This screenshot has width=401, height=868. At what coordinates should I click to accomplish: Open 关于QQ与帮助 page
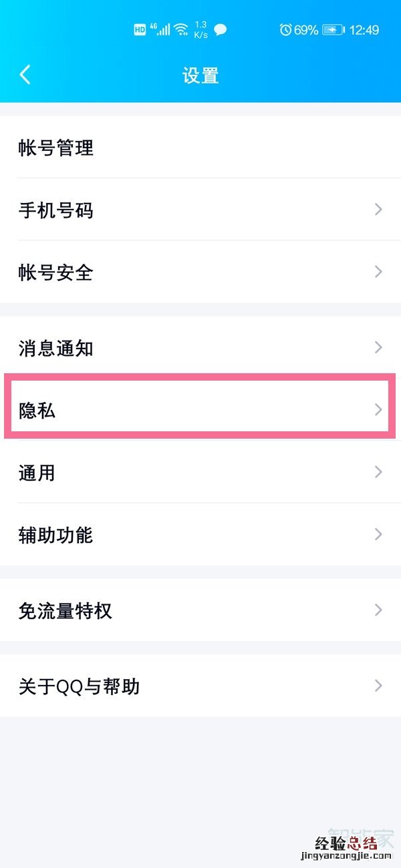click(x=79, y=686)
